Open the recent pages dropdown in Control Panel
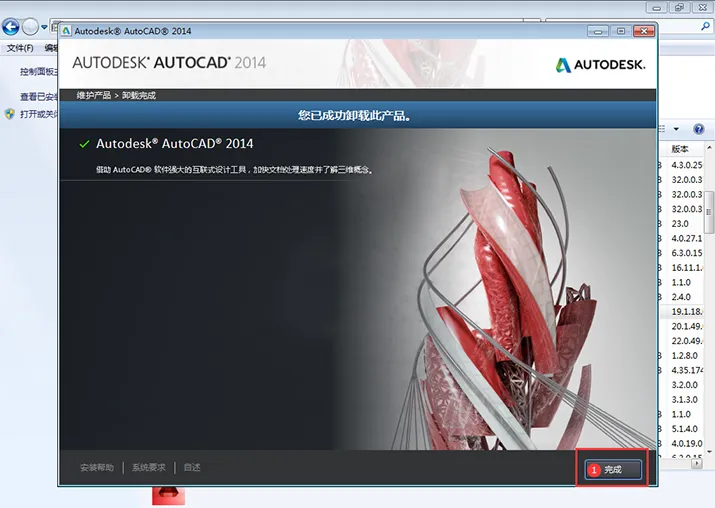Viewport: 715px width, 508px height. point(44,27)
